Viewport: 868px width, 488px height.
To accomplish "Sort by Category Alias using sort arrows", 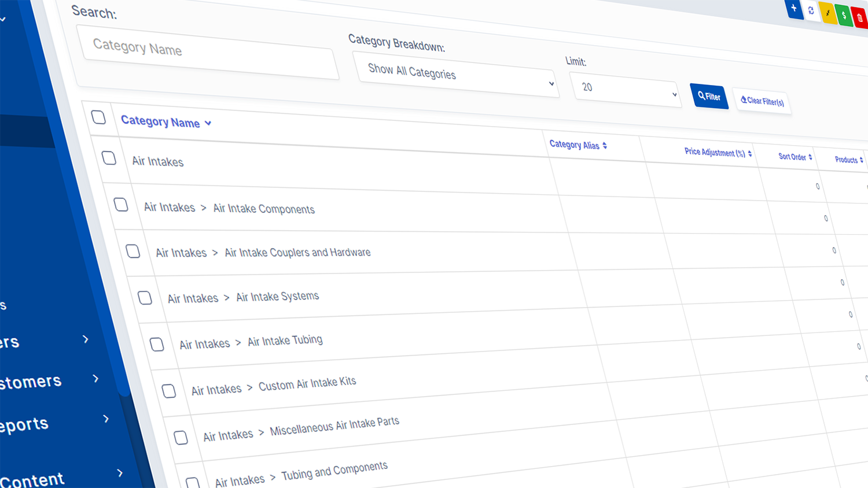I will [605, 146].
